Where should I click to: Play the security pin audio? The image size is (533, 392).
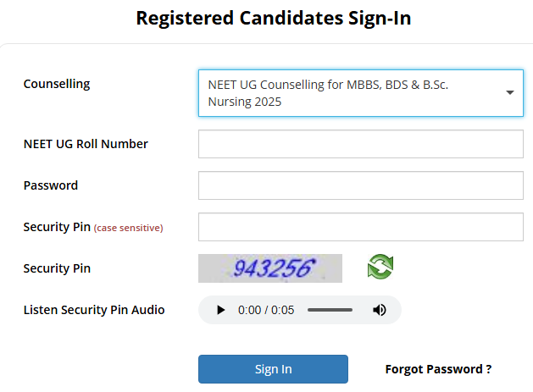(221, 310)
